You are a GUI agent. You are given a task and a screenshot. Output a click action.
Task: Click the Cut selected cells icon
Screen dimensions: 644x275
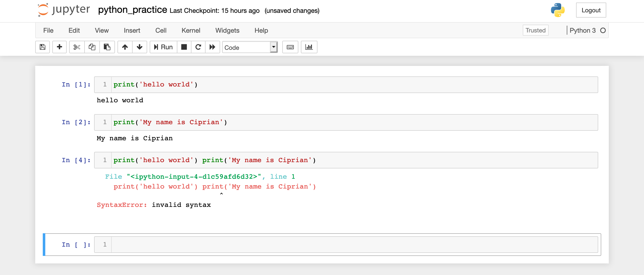[x=75, y=47]
